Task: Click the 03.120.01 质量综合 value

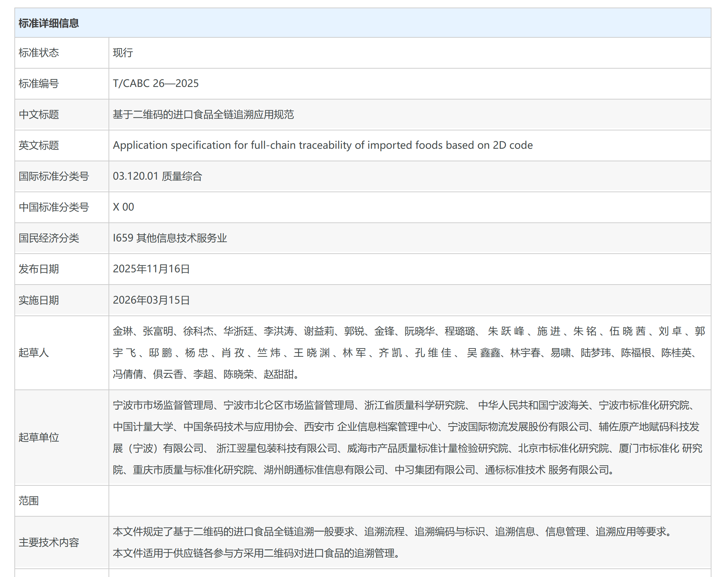Action: coord(157,176)
